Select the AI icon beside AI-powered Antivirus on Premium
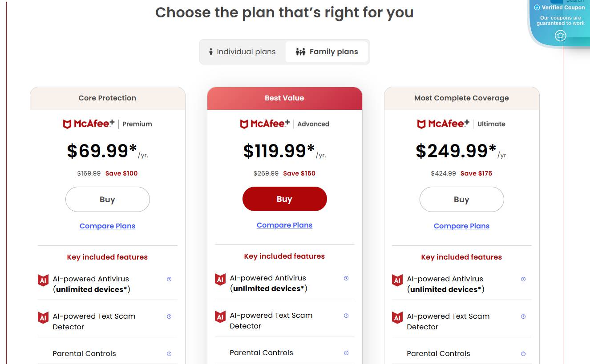 (43, 279)
